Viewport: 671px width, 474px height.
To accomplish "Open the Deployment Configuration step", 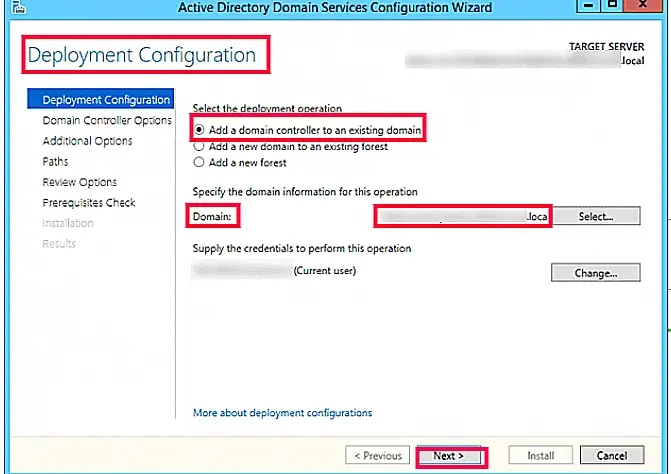I will click(101, 99).
